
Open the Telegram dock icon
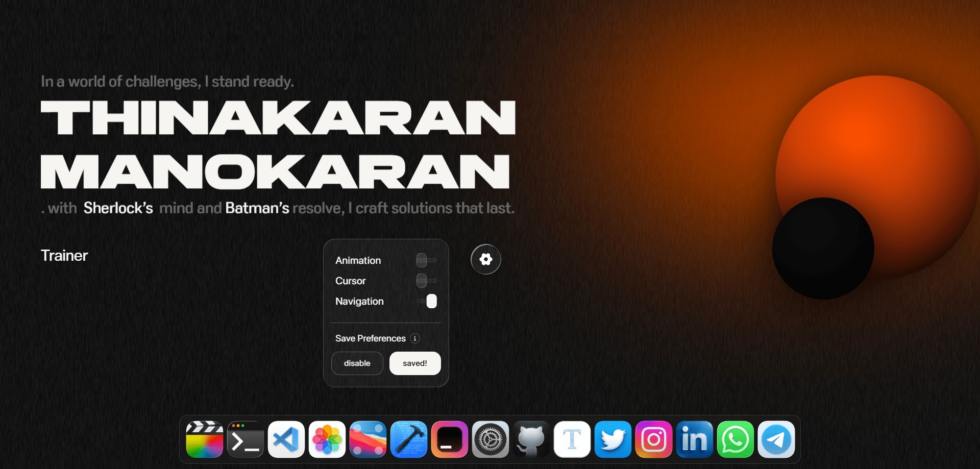pos(776,439)
